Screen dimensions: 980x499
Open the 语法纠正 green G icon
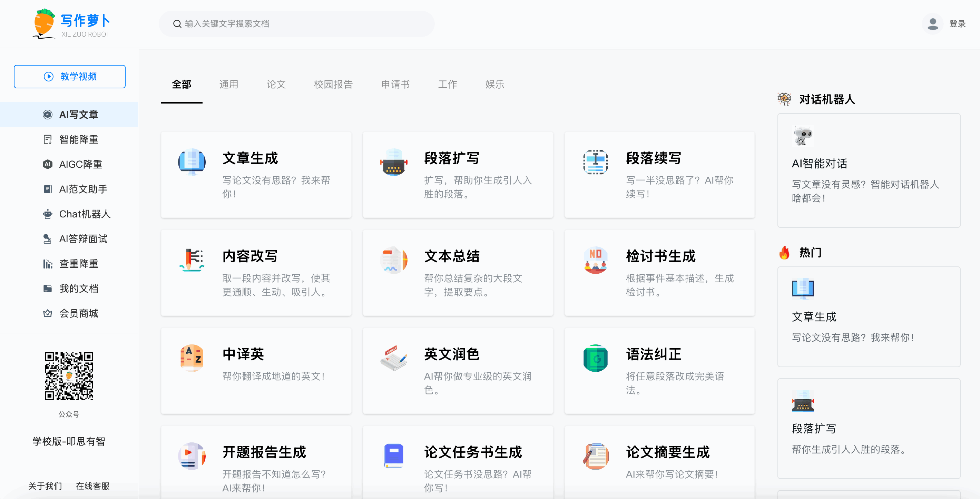pos(595,358)
